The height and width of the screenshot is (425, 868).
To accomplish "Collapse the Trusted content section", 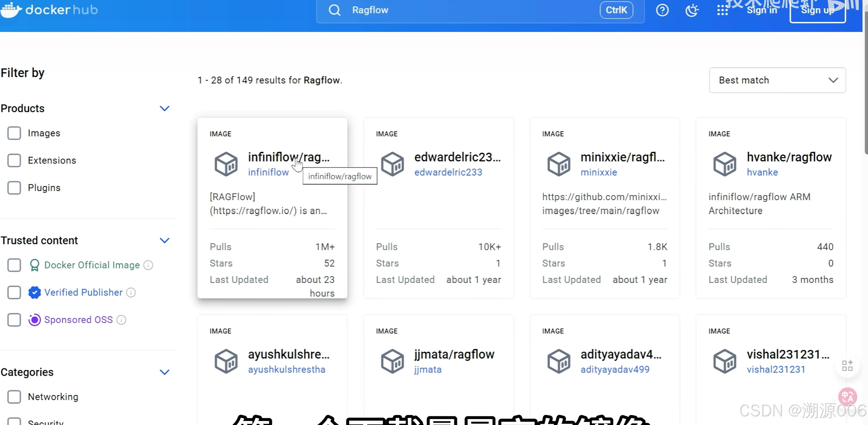I will click(x=164, y=240).
